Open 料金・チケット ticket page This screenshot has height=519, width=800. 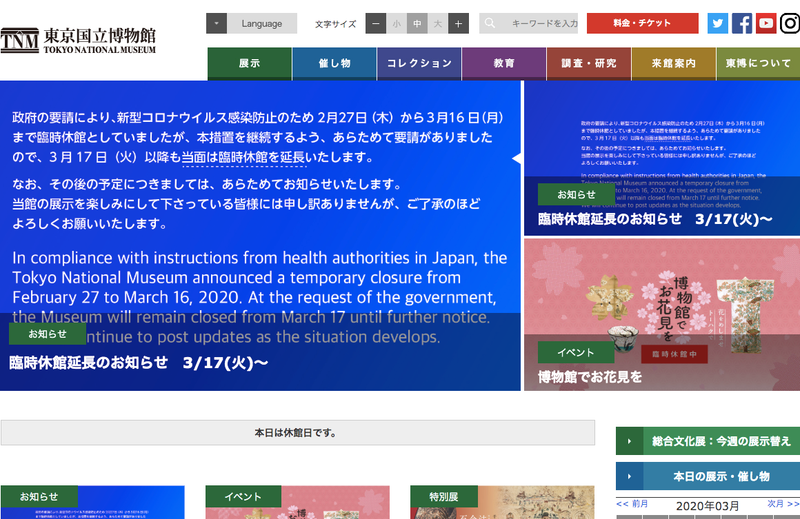(642, 23)
